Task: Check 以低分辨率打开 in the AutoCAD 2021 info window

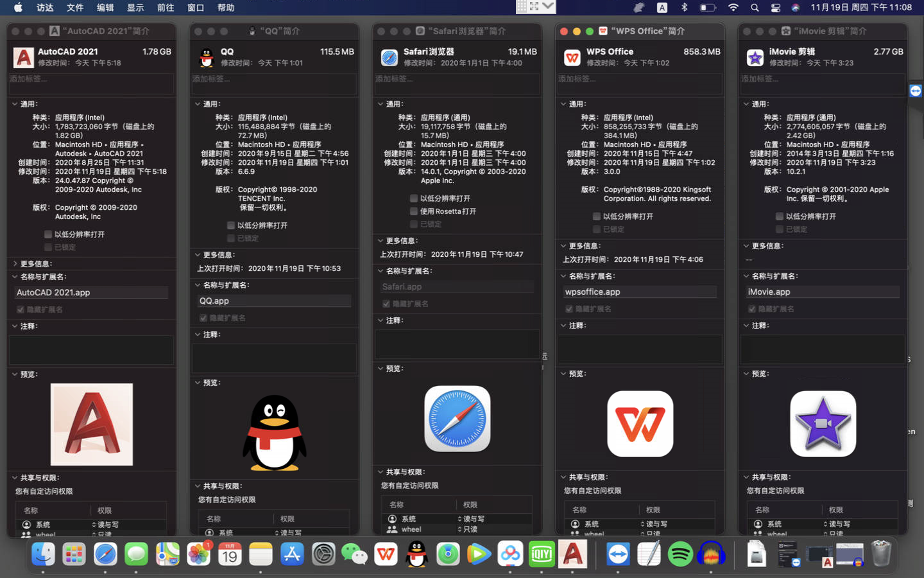Action: [48, 234]
